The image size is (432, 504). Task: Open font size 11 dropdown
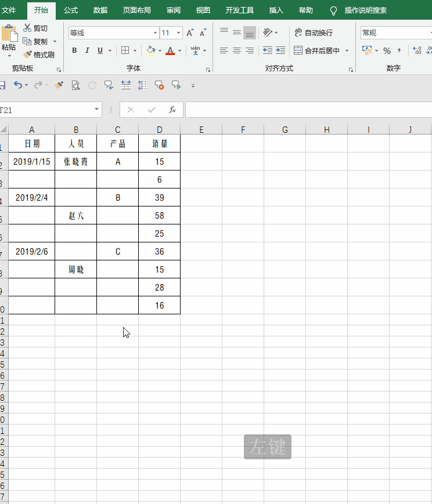(178, 33)
